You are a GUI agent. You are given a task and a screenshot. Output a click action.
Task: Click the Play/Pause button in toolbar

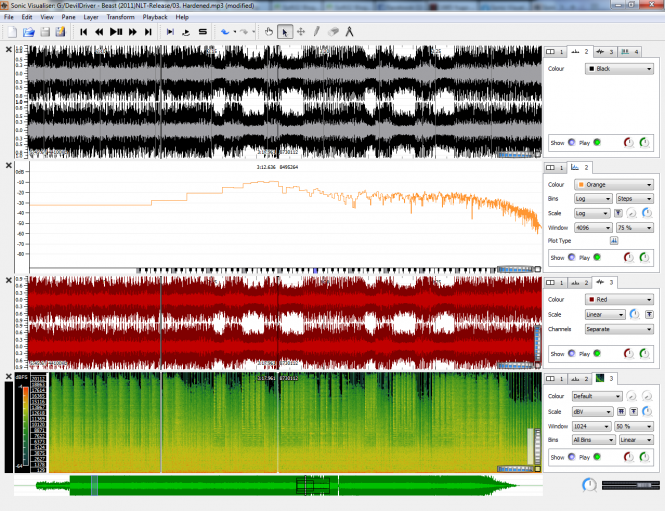(116, 32)
